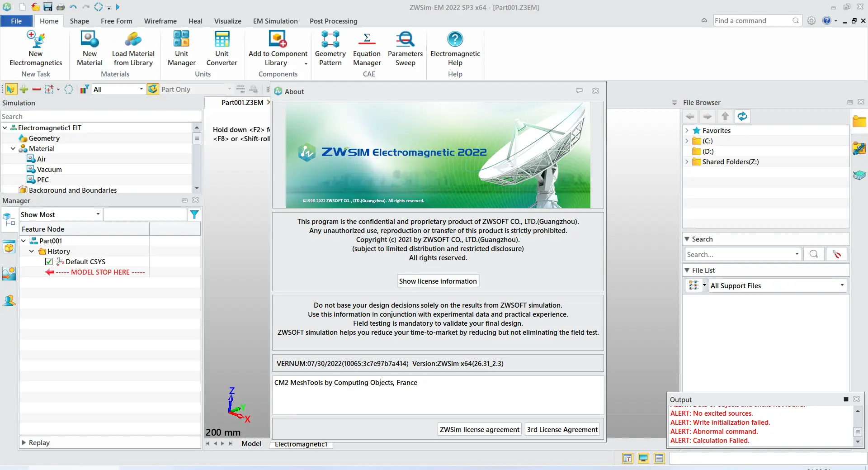
Task: Close the About dialog
Action: [x=595, y=91]
